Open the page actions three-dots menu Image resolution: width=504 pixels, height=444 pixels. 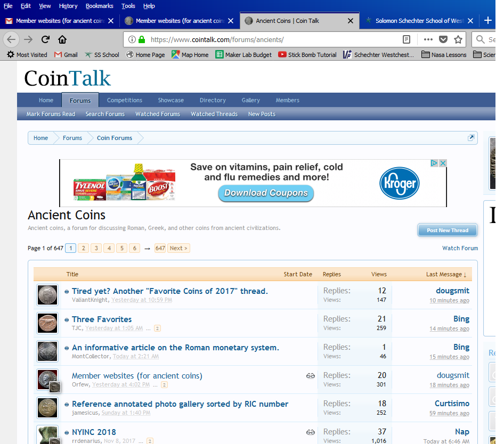[428, 39]
